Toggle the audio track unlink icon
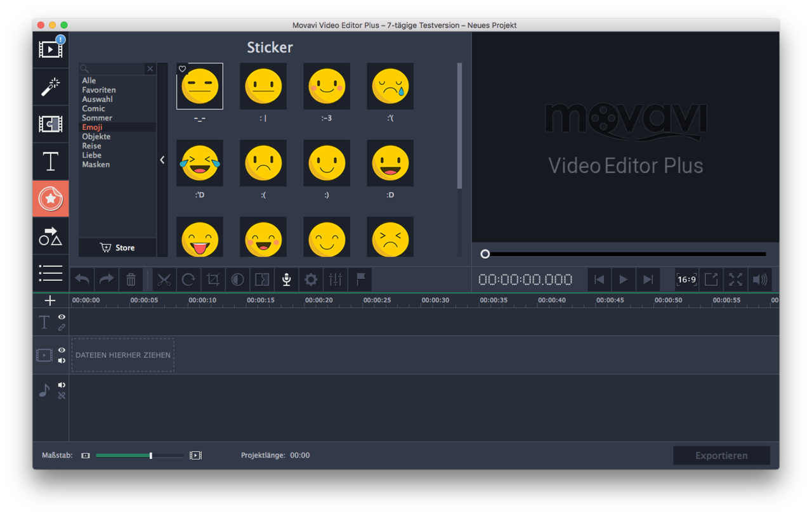812x516 pixels. click(x=62, y=396)
